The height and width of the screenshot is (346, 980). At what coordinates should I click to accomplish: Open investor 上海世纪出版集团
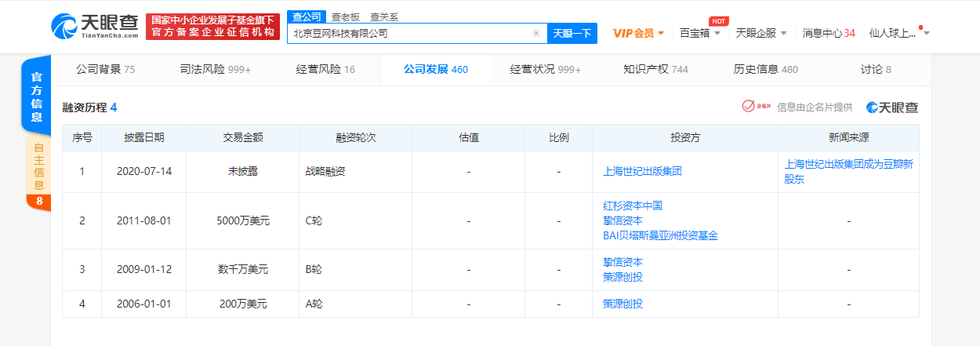point(642,171)
